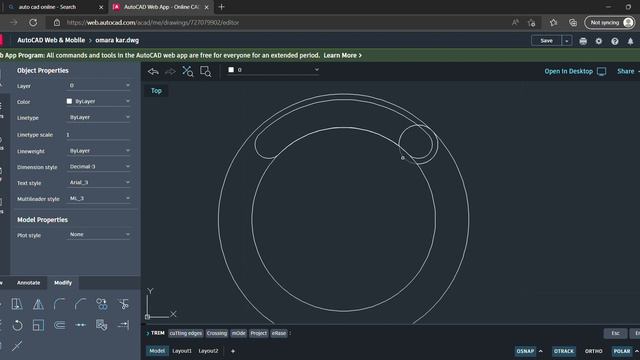
Task: Select the Chamfer tool
Action: [x=81, y=304]
